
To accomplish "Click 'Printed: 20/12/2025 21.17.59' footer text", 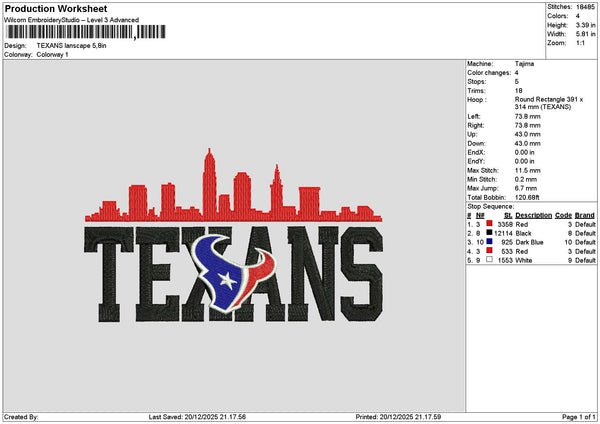I will coord(398,417).
